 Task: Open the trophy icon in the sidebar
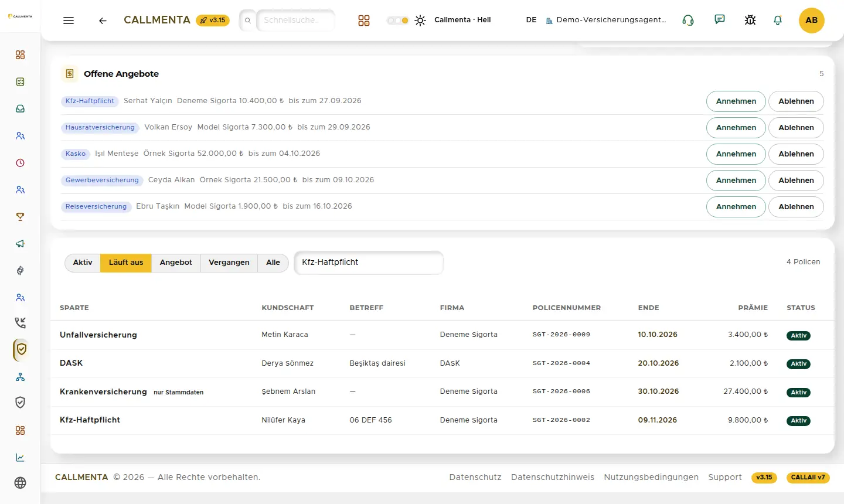pos(21,217)
